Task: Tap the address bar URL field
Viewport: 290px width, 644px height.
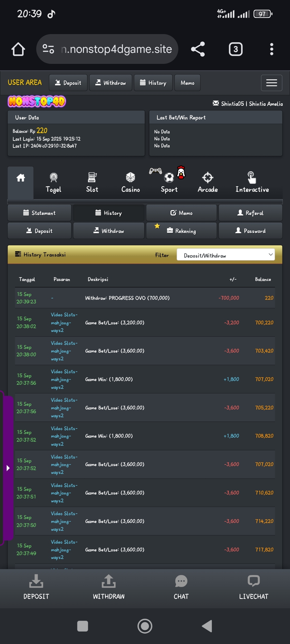Action: [116, 49]
